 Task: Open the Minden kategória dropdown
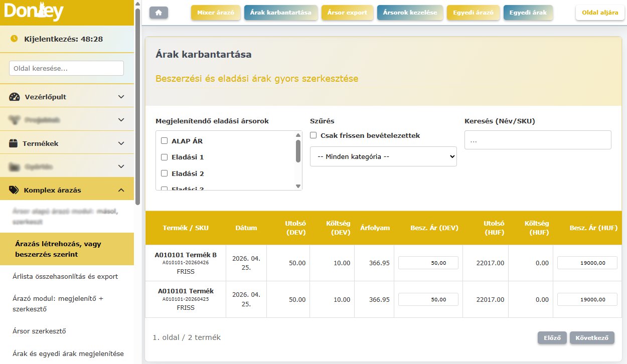pos(383,156)
